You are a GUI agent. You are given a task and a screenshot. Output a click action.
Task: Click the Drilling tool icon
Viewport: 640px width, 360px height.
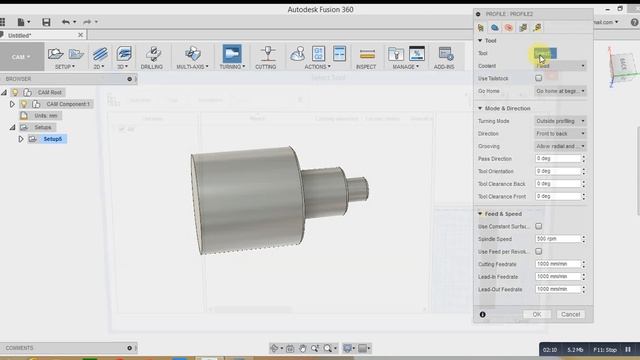click(153, 54)
